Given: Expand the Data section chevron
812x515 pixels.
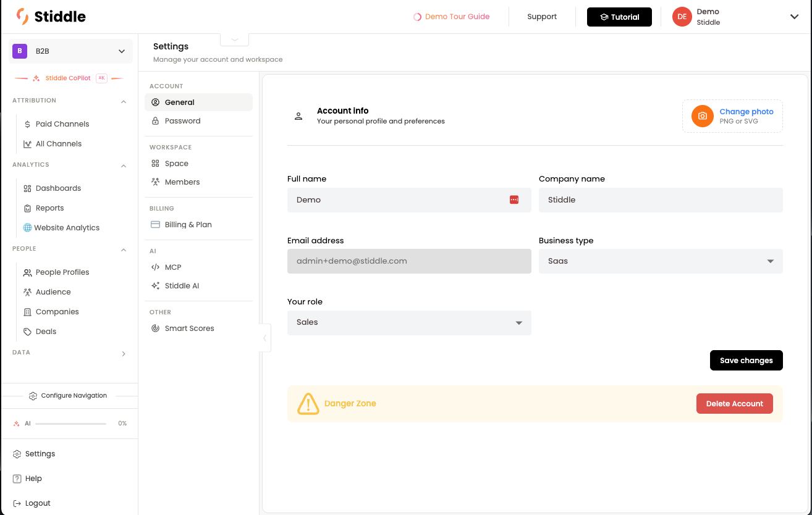Looking at the screenshot, I should 124,354.
